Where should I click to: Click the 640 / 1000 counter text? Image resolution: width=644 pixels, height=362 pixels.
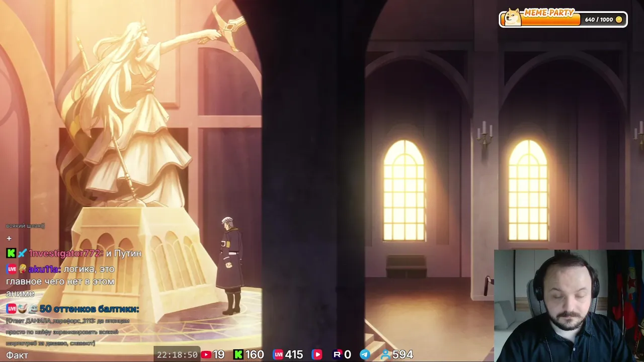point(599,20)
